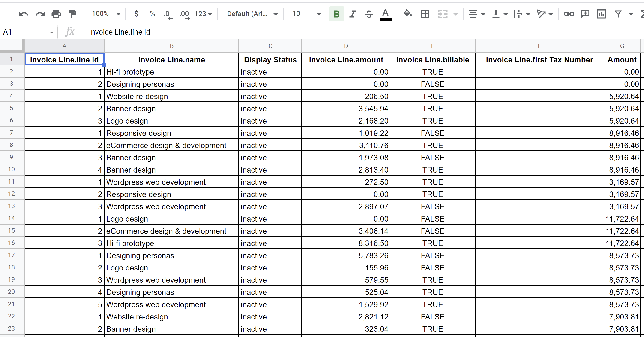The height and width of the screenshot is (337, 644).
Task: Click the Redo icon
Action: (x=40, y=14)
